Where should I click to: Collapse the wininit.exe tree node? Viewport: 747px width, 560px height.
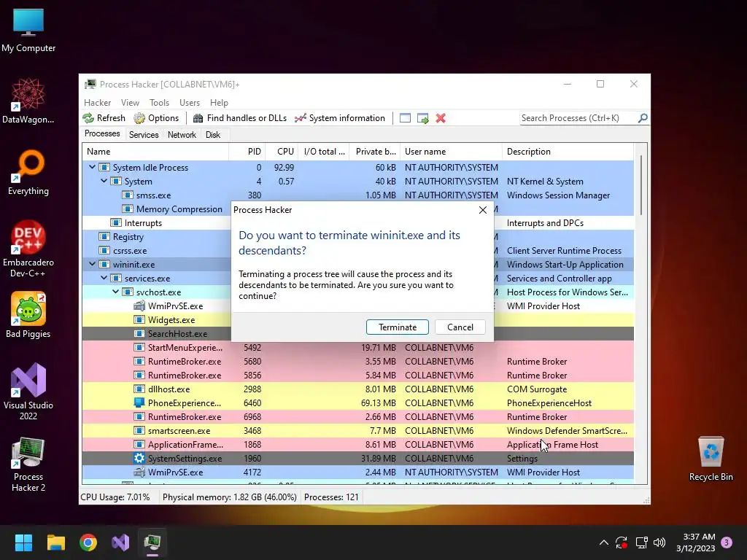(x=92, y=264)
